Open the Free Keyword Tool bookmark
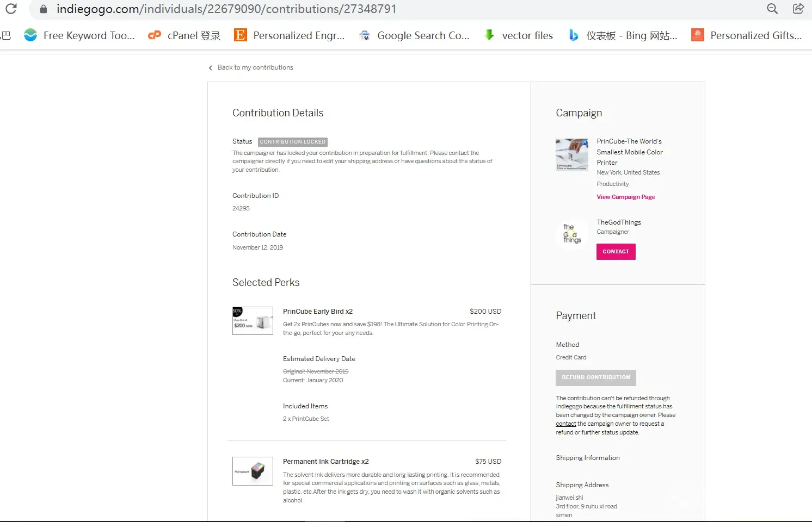The width and height of the screenshot is (812, 522). click(79, 35)
